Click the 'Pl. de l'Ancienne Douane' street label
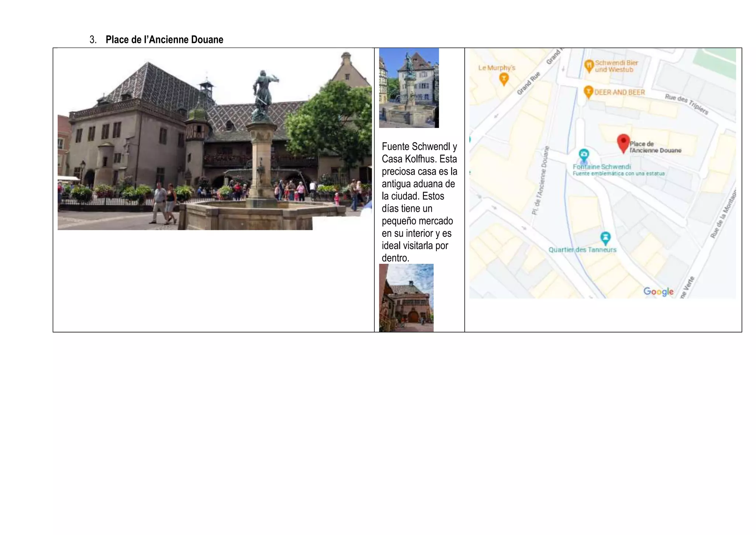Viewport: 756px width, 535px height. coord(540,180)
